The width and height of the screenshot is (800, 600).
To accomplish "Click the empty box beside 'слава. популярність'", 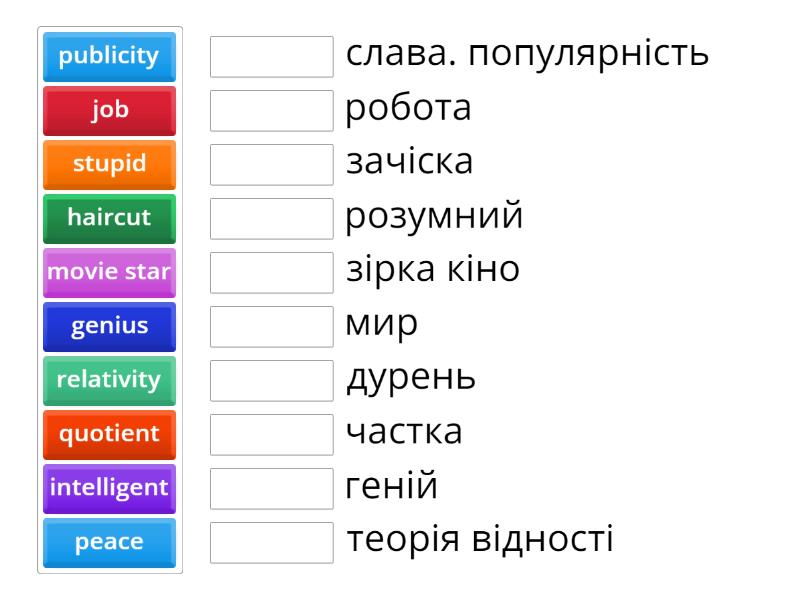I will click(x=272, y=57).
